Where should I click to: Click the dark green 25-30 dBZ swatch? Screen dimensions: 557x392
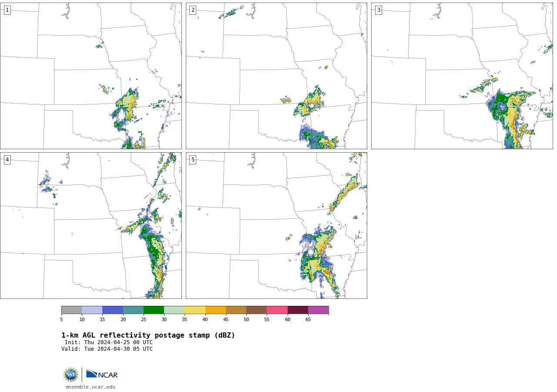point(154,310)
